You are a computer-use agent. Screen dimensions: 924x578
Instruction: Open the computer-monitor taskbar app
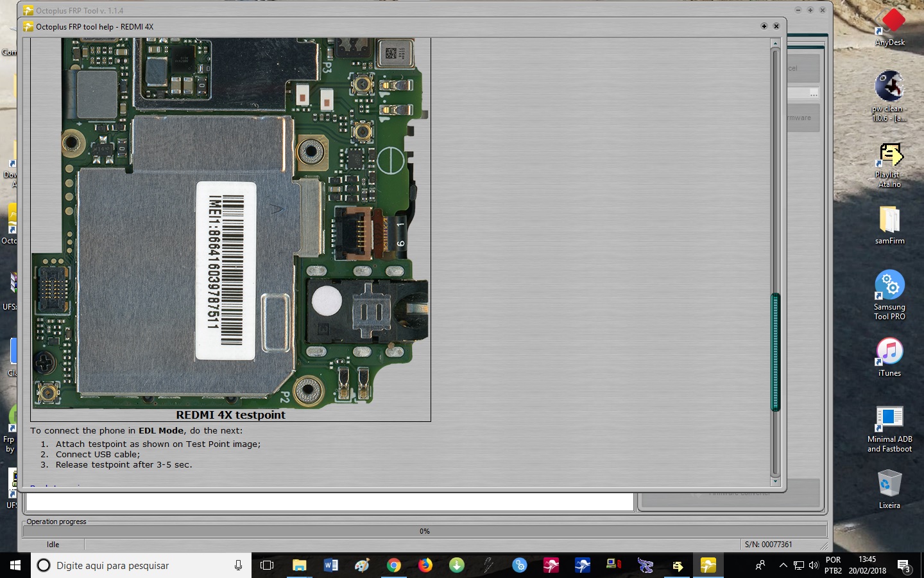tap(614, 565)
